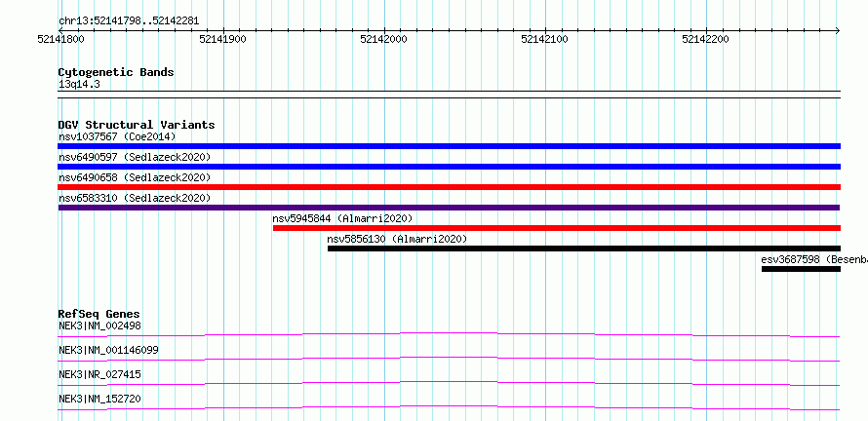Click the black nsv5856130 variant bar
Image resolution: width=868 pixels, height=421 pixels.
tap(584, 249)
